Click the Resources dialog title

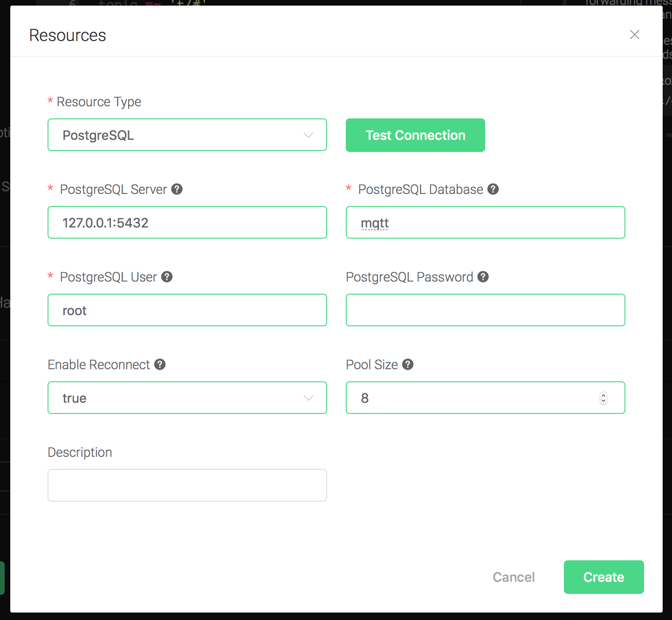68,35
